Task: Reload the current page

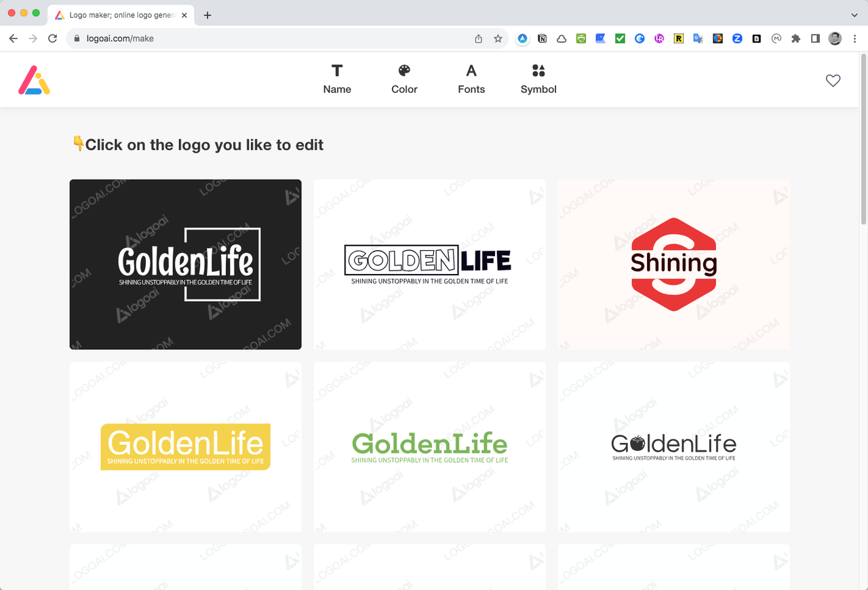Action: [x=52, y=39]
